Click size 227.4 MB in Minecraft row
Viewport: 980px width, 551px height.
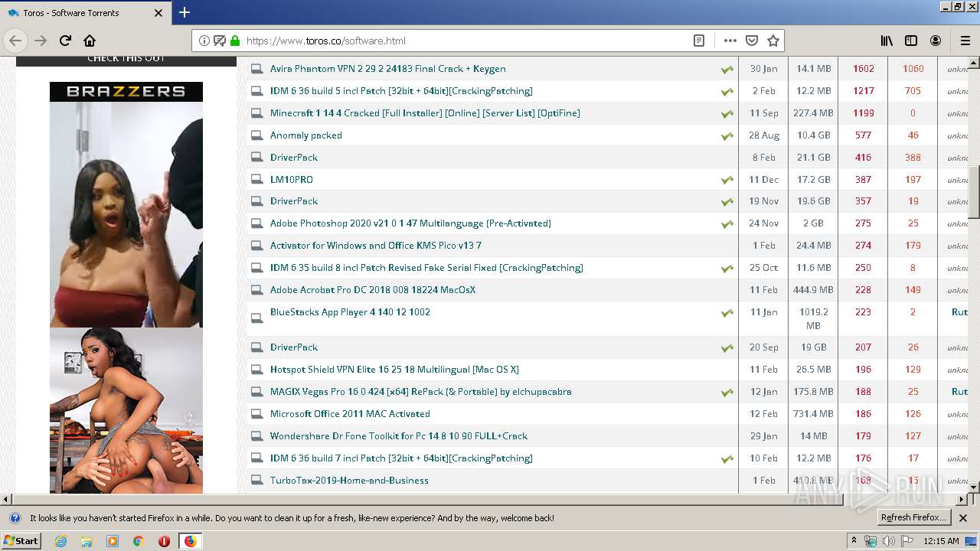tap(812, 113)
